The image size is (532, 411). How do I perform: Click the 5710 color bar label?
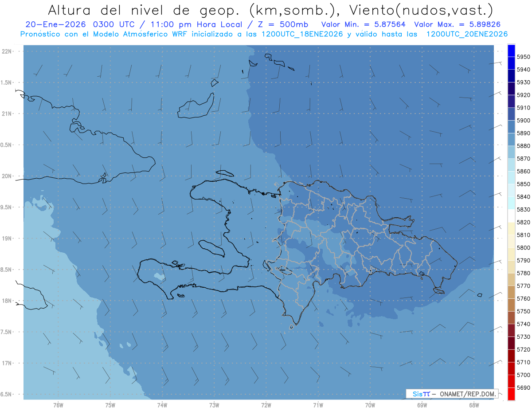[x=524, y=362]
